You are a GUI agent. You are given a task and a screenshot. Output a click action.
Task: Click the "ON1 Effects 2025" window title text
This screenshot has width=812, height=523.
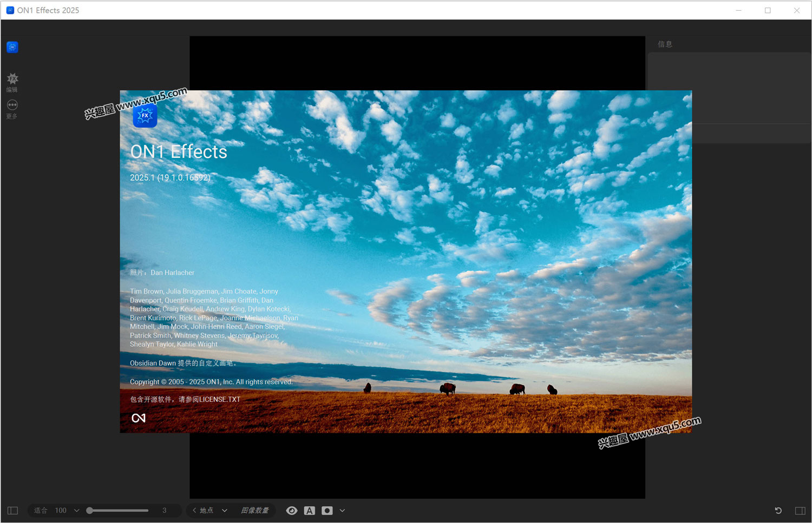click(48, 10)
